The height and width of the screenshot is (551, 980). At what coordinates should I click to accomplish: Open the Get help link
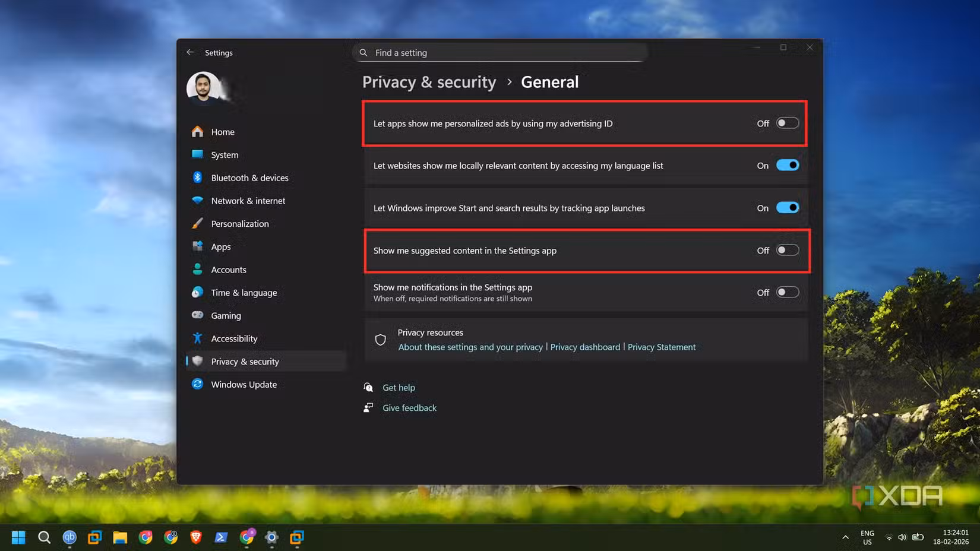(399, 387)
